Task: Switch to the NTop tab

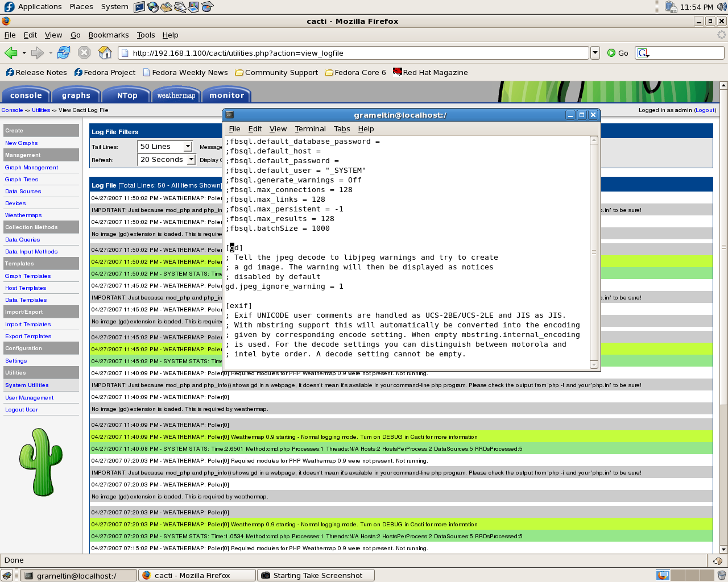Action: (127, 95)
